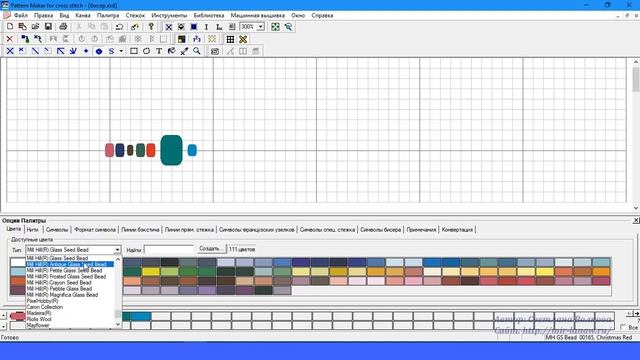Image resolution: width=640 pixels, height=360 pixels.
Task: Choose Mill Hill Petite Glass Seed Bead
Action: coord(64,270)
